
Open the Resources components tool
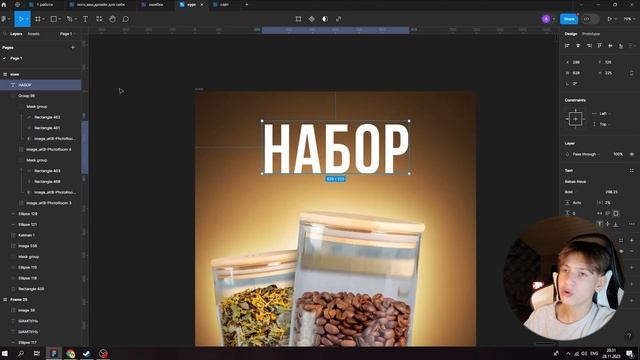coord(99,19)
